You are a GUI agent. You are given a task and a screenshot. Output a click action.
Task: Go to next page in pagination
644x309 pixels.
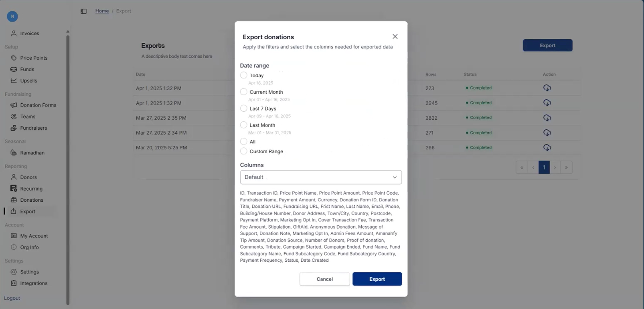[555, 167]
